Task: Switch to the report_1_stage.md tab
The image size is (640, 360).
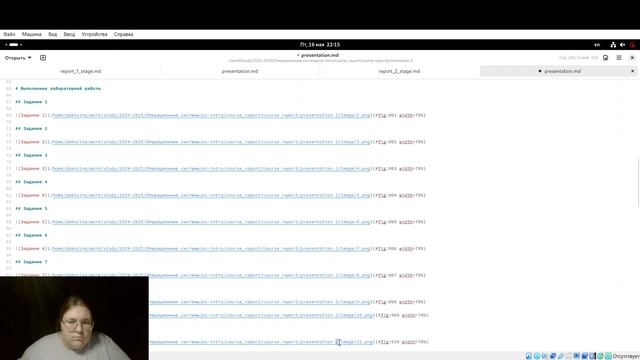Action: [80, 71]
